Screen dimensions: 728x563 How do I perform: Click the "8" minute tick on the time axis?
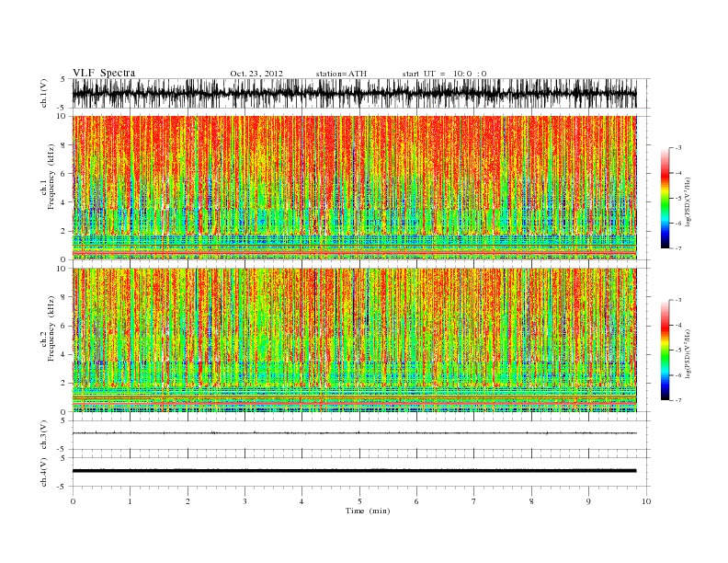tap(531, 501)
